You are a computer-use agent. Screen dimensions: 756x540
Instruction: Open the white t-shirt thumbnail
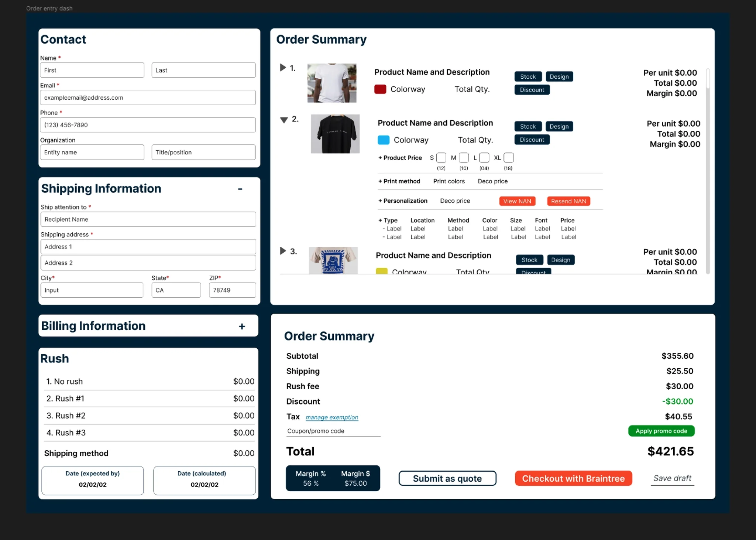pyautogui.click(x=332, y=83)
